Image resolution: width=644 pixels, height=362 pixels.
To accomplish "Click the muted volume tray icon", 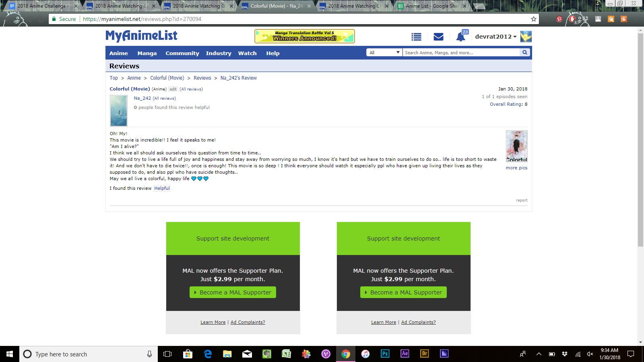I will coord(590,354).
